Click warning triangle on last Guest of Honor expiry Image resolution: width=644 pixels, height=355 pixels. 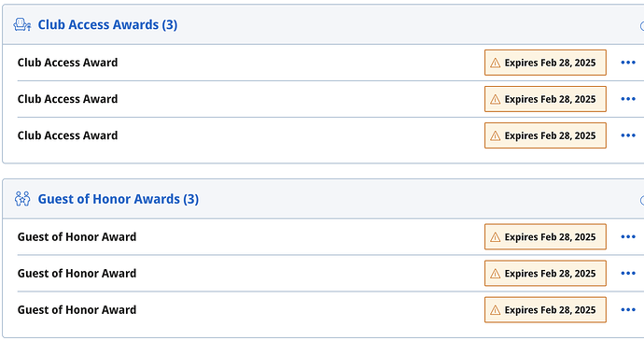pyautogui.click(x=496, y=310)
